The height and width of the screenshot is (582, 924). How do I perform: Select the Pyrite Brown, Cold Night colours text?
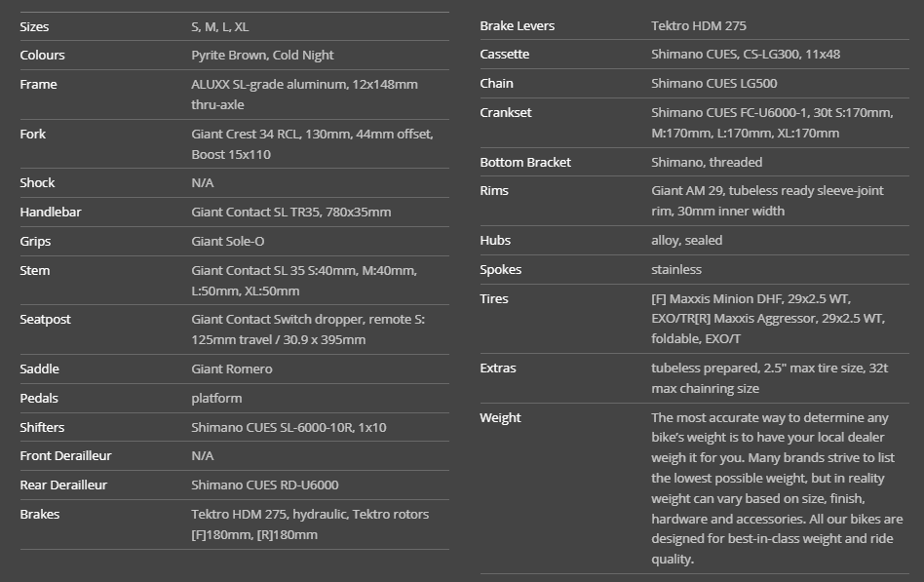coord(262,56)
